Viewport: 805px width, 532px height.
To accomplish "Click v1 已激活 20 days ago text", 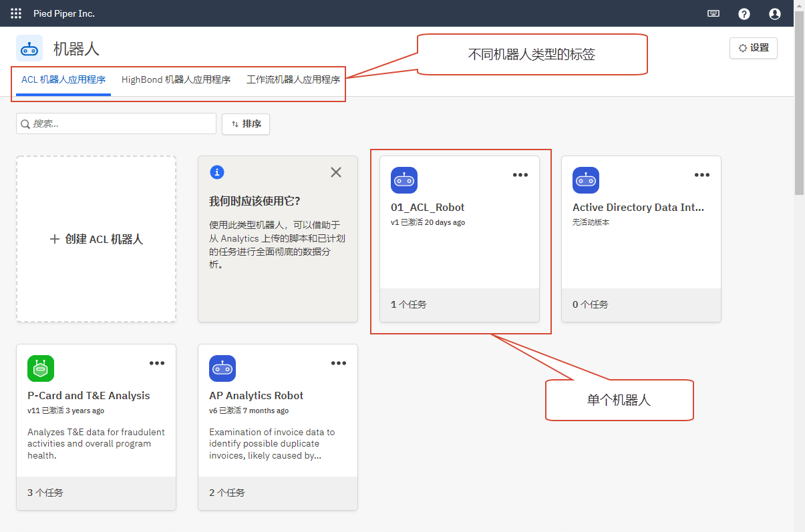I will click(x=428, y=222).
